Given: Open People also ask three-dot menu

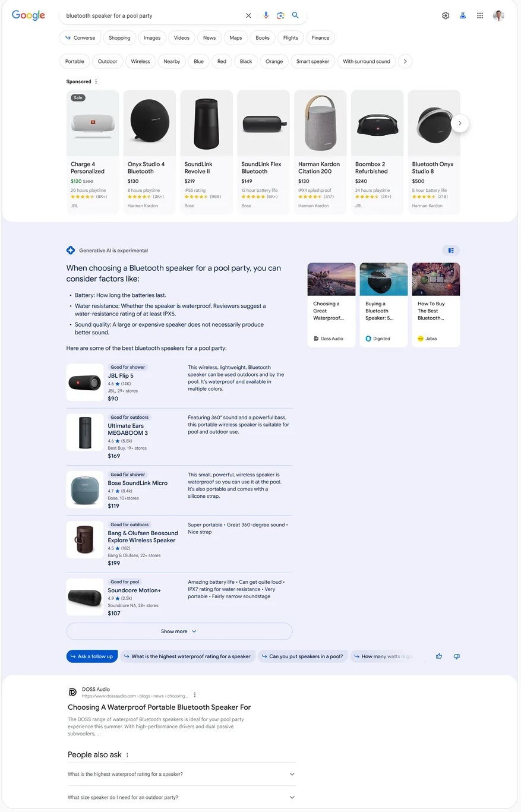Looking at the screenshot, I should [127, 755].
